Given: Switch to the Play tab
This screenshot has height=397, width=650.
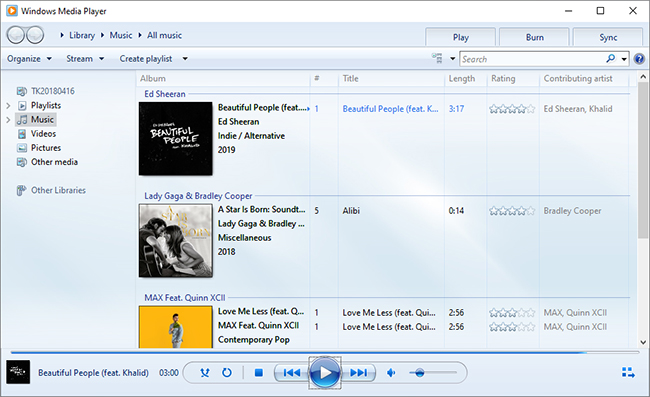Looking at the screenshot, I should pyautogui.click(x=461, y=37).
